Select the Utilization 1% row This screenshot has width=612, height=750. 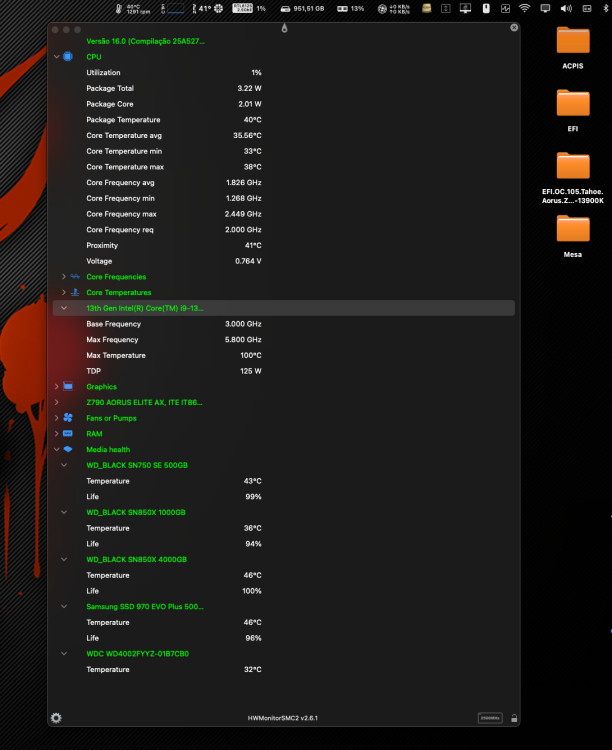coord(284,72)
